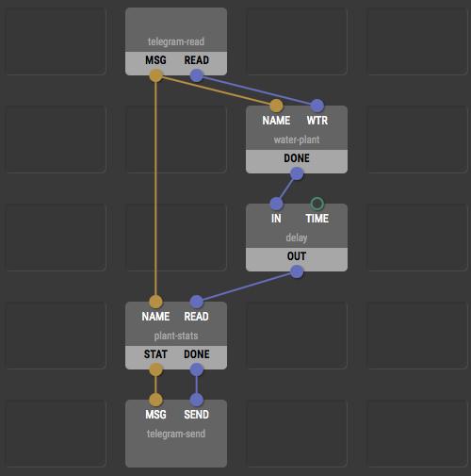Select the STAT output pin on plant-stats

point(155,369)
